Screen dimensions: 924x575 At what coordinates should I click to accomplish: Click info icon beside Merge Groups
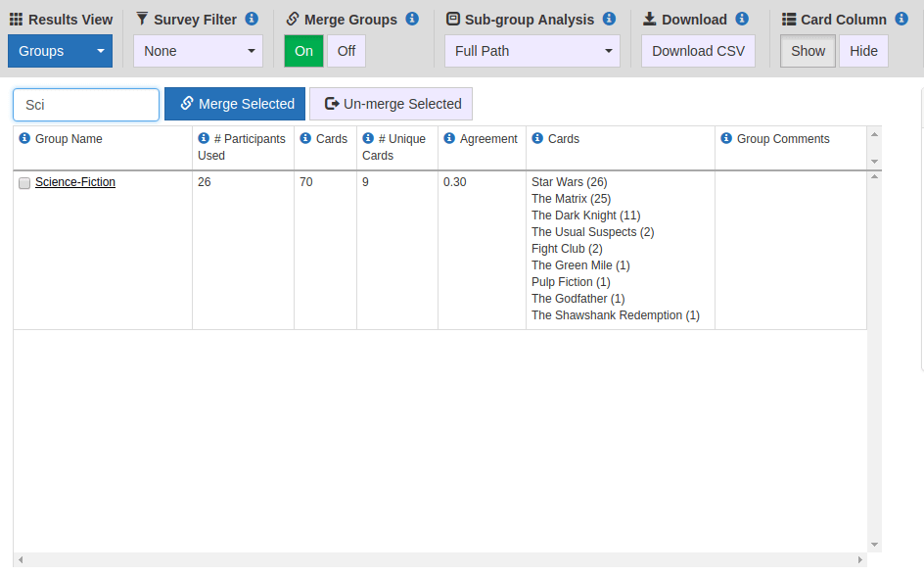tap(412, 19)
